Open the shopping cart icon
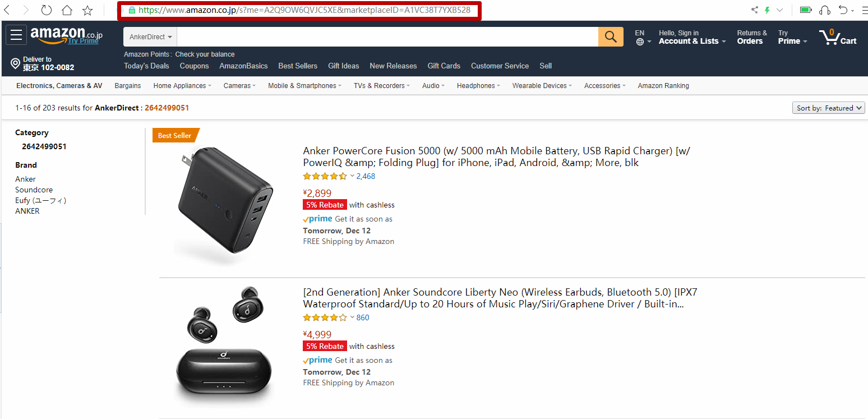Screen dimensions: 868x419 click(838, 37)
